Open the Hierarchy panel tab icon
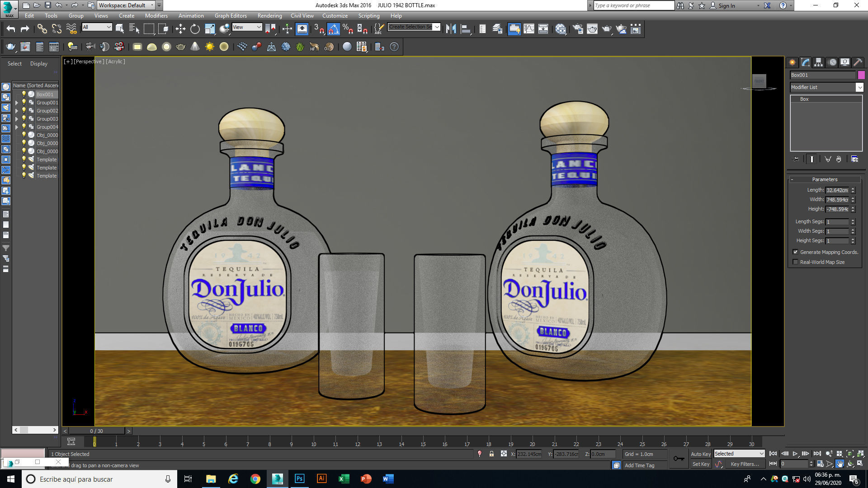Viewport: 868px width, 488px height. point(818,62)
